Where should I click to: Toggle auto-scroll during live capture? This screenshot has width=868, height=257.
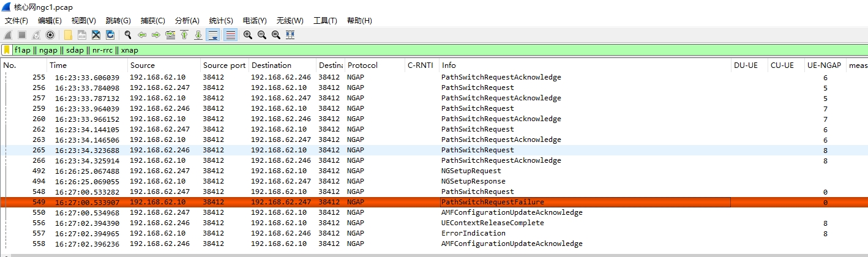point(213,35)
